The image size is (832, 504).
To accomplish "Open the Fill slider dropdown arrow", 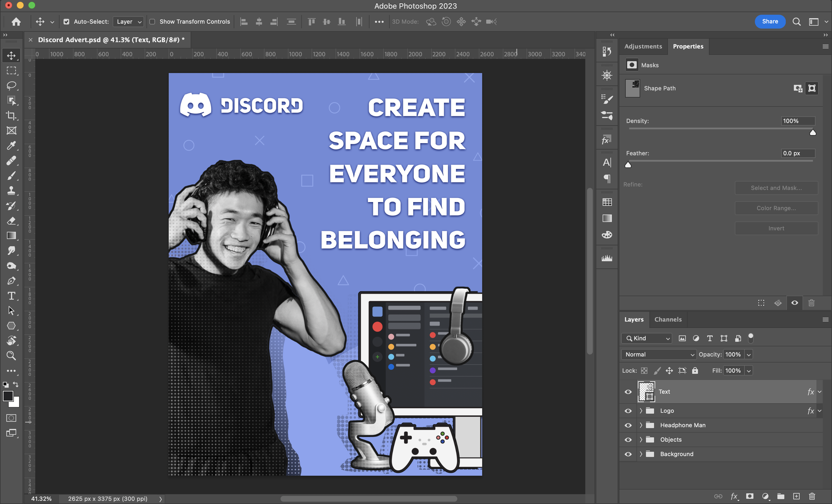I will click(749, 371).
